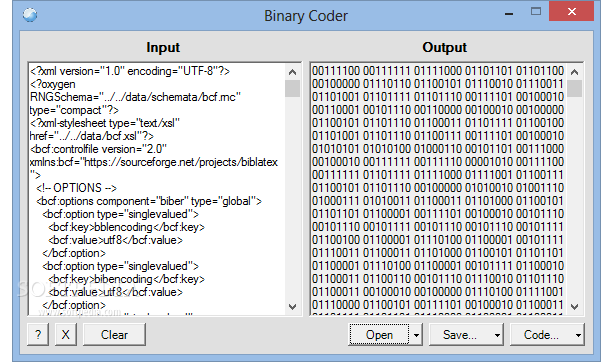Screen dimensions: 601x362
Task: Click the '<?xml version="1.0"' line in Input
Action: pyautogui.click(x=130, y=71)
